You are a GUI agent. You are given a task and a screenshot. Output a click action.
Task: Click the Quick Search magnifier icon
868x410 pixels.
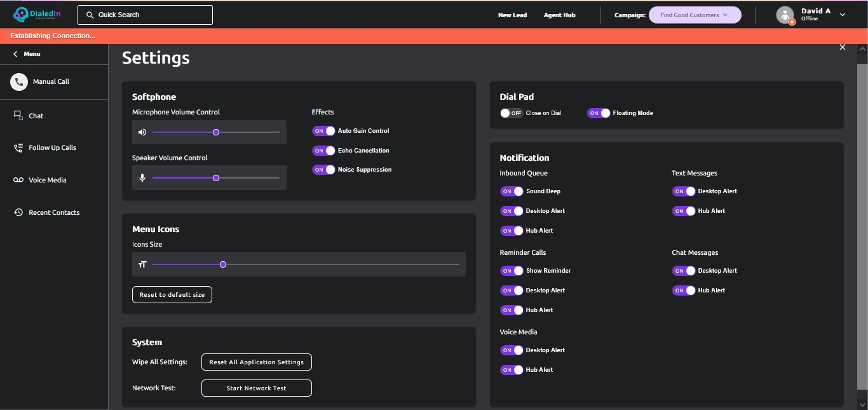click(x=90, y=15)
